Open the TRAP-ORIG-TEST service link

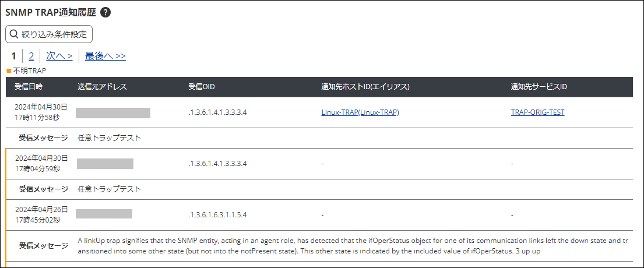point(537,112)
